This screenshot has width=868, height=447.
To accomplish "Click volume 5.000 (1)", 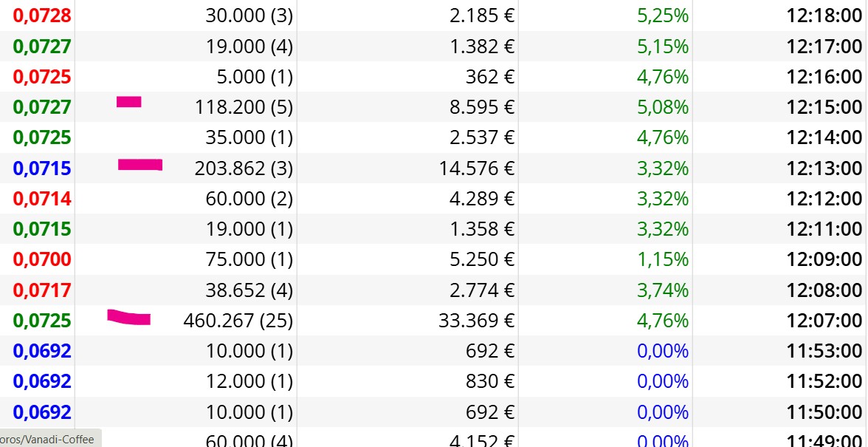I will click(255, 76).
